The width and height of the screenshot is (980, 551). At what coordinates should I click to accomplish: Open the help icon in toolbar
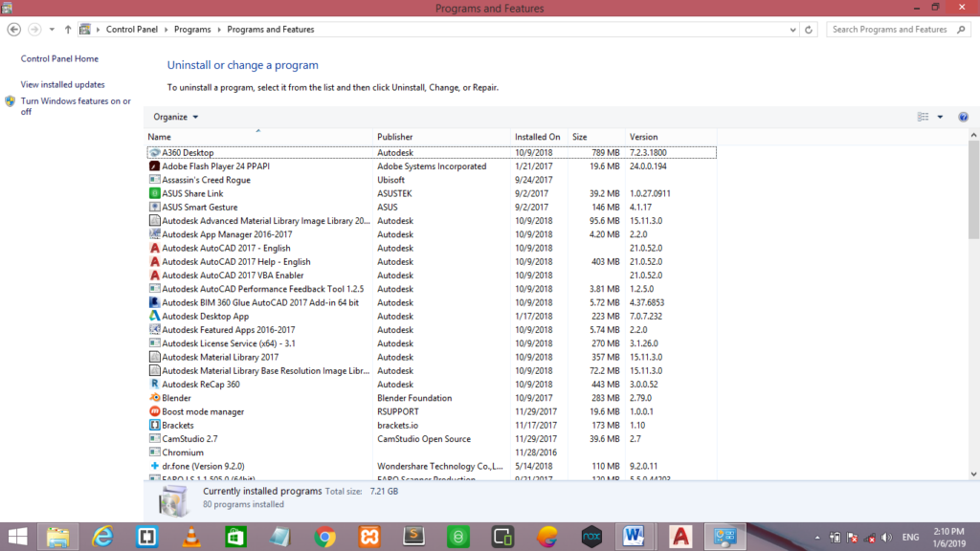pyautogui.click(x=963, y=117)
